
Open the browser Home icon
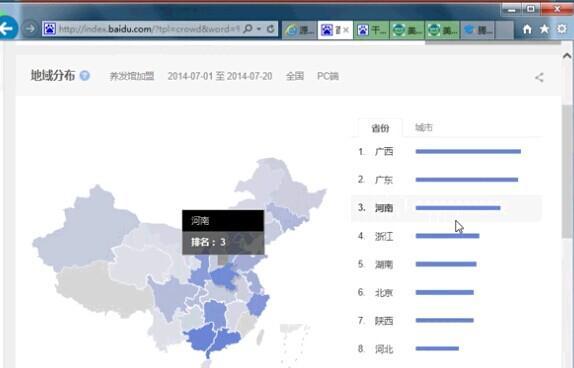(527, 29)
